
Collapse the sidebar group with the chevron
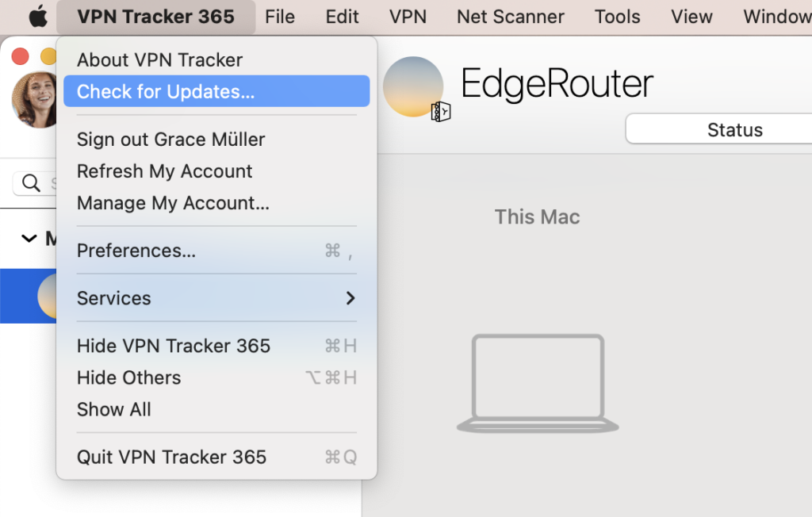(29, 238)
